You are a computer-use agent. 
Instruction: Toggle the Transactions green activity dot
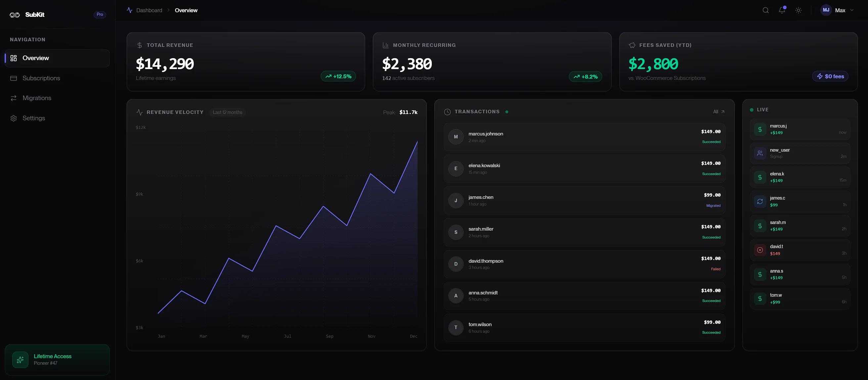coord(507,111)
